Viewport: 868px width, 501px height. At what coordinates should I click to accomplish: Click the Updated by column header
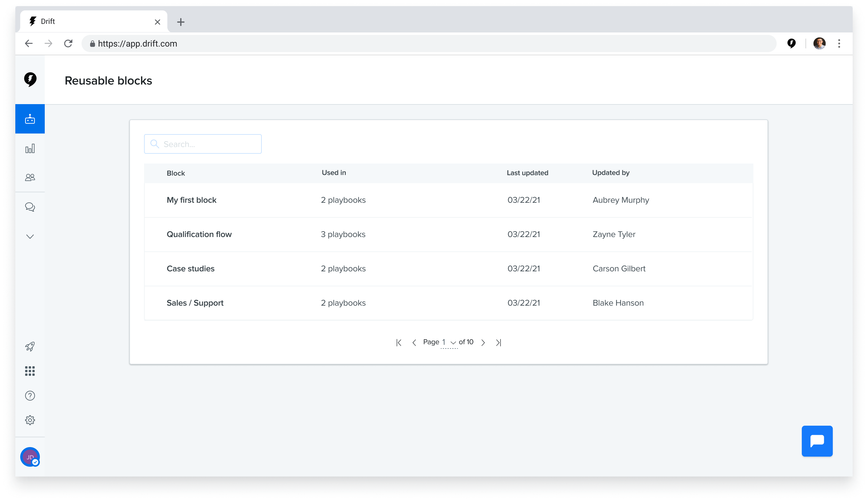point(611,173)
